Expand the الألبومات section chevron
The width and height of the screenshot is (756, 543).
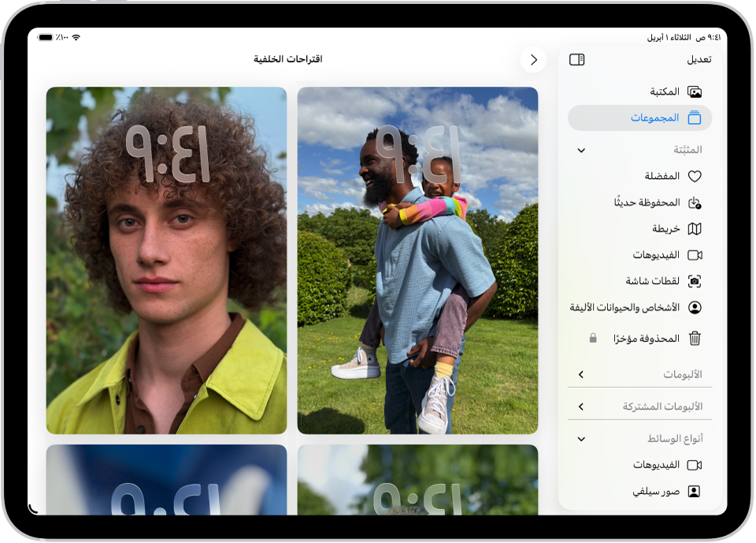[581, 374]
